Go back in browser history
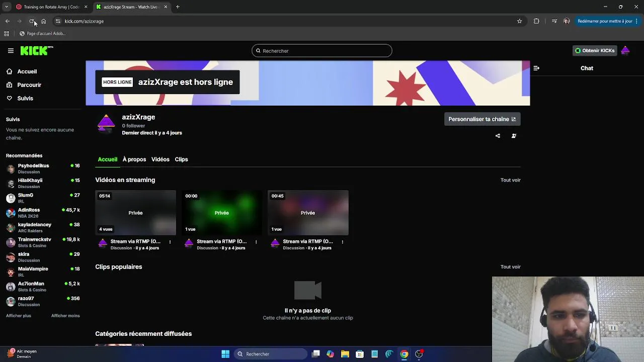Screen dimensions: 644x362 coord(7,21)
